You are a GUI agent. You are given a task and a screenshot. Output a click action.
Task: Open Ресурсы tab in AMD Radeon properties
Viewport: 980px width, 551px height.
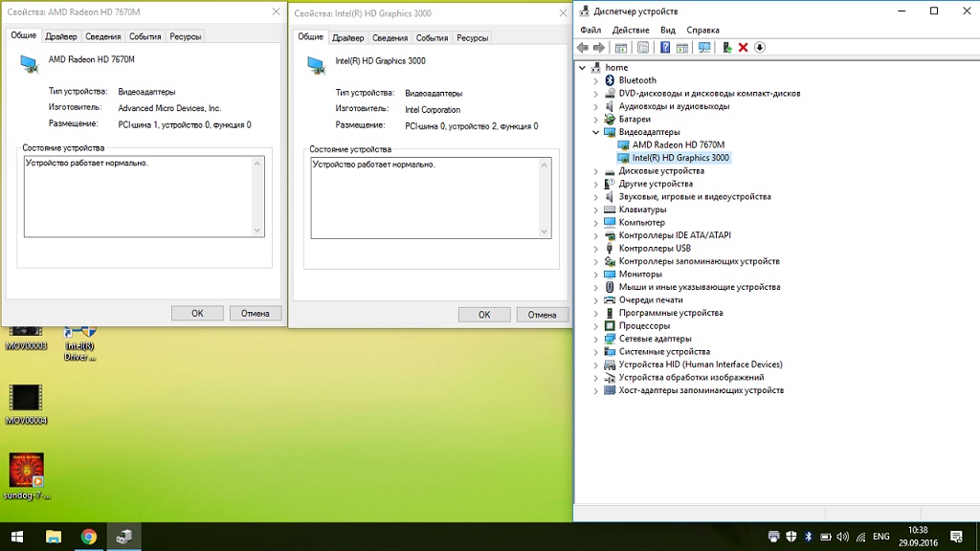point(186,37)
